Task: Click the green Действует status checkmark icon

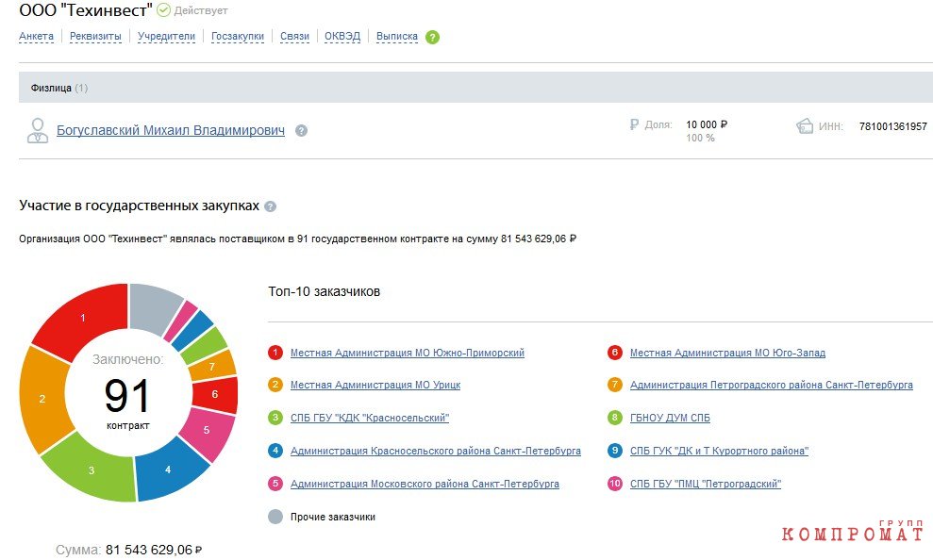Action: (x=163, y=10)
